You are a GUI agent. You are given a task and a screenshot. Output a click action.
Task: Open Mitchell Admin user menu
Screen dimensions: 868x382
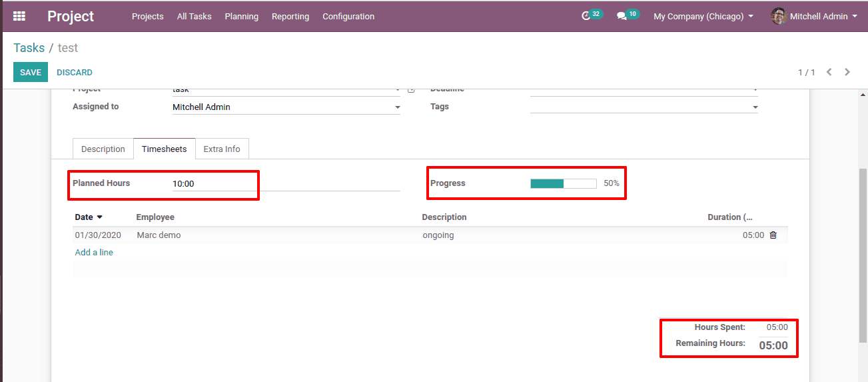pyautogui.click(x=814, y=16)
